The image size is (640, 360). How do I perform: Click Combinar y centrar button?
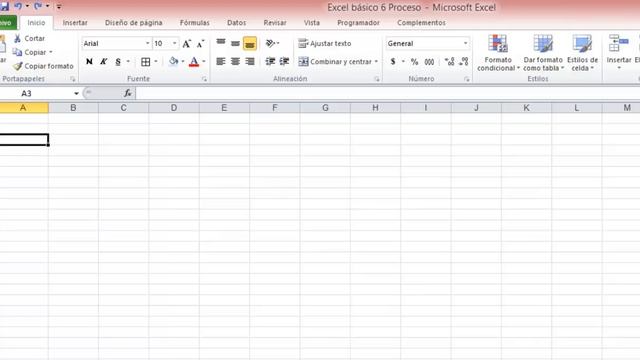tap(336, 62)
